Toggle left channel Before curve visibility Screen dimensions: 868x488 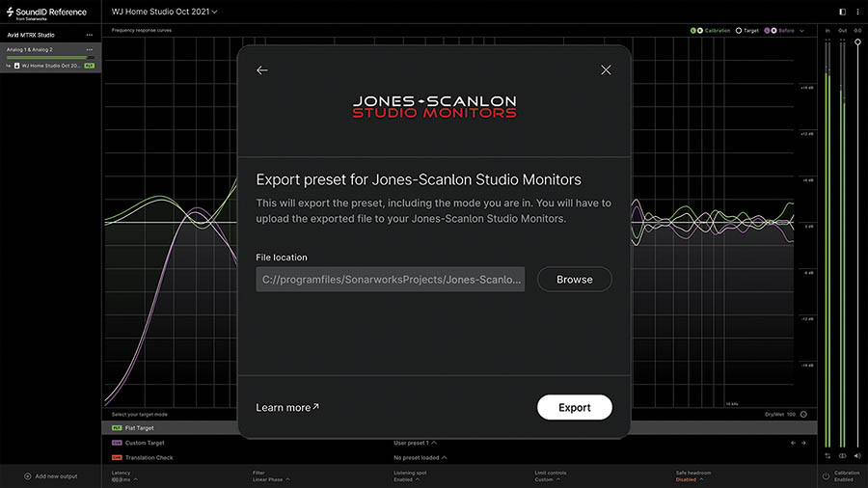point(767,31)
